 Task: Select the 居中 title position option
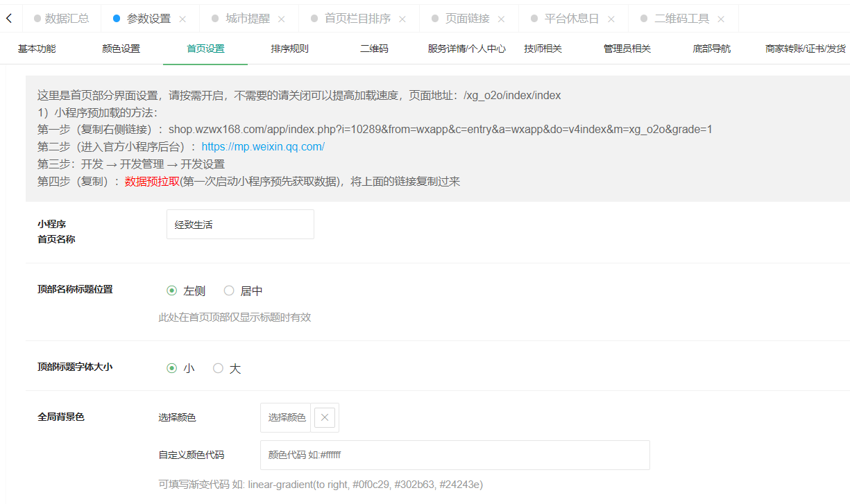coord(229,290)
